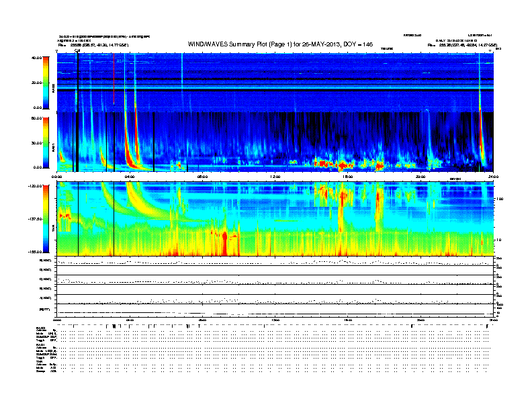The image size is (532, 411).
Task: Click the RAD1 color scale bar
Action: click(x=46, y=143)
